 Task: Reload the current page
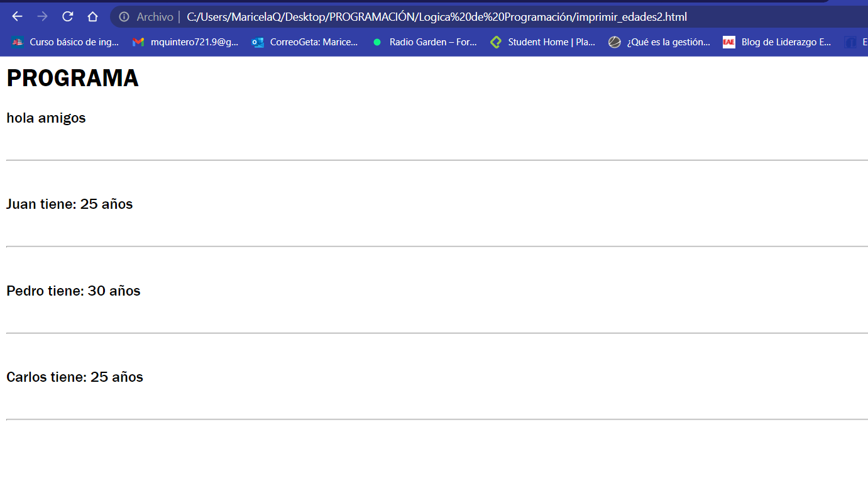click(x=68, y=16)
